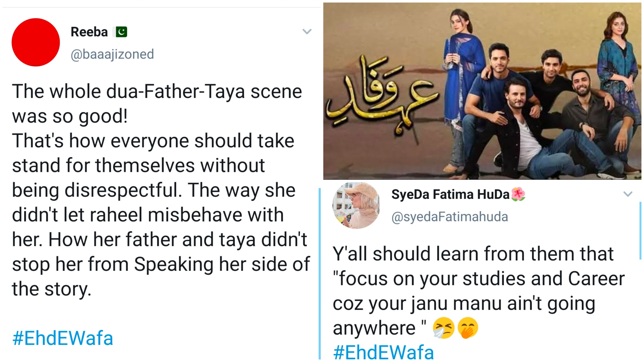Click Reeba's red circular profile avatar
644x362 pixels.
(x=36, y=42)
